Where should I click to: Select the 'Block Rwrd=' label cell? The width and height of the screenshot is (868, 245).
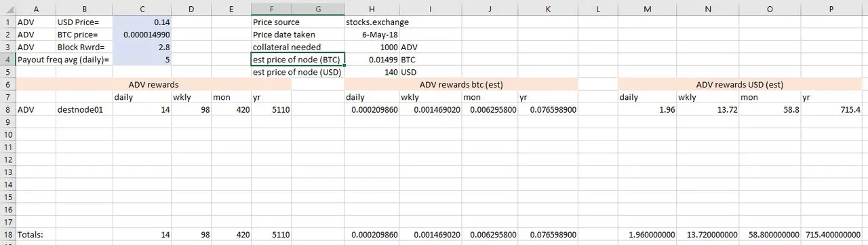tap(84, 48)
